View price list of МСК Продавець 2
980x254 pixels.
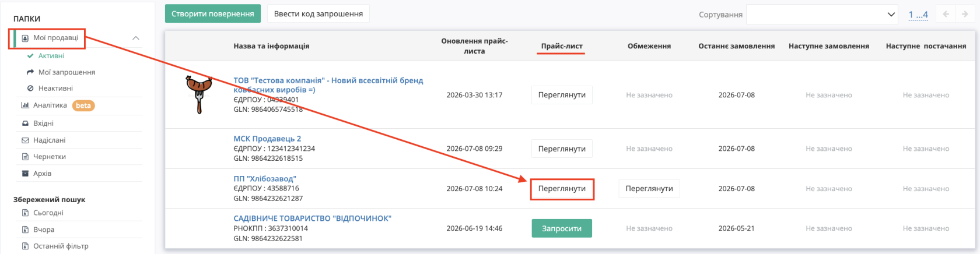(562, 149)
